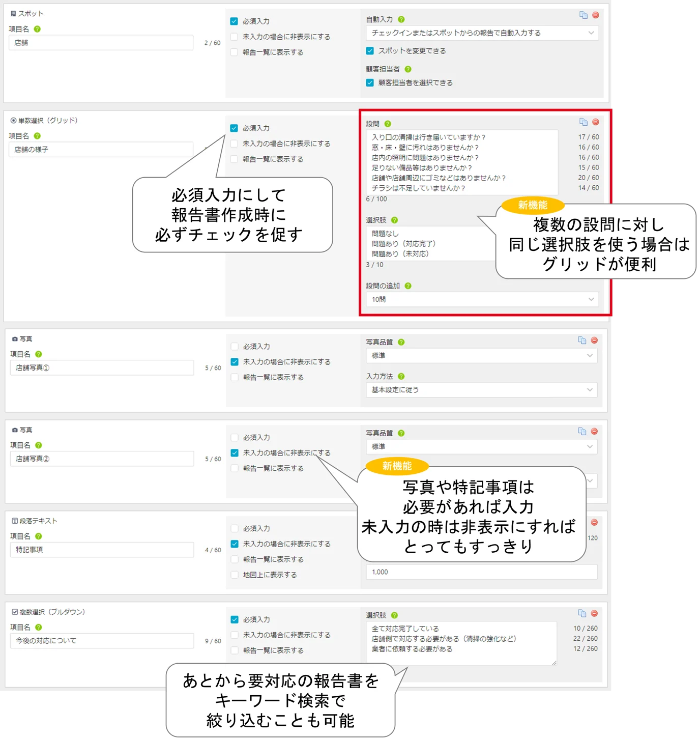Viewport: 700px width, 739px height.
Task: Edit the 店舗 item name field
Action: click(101, 43)
